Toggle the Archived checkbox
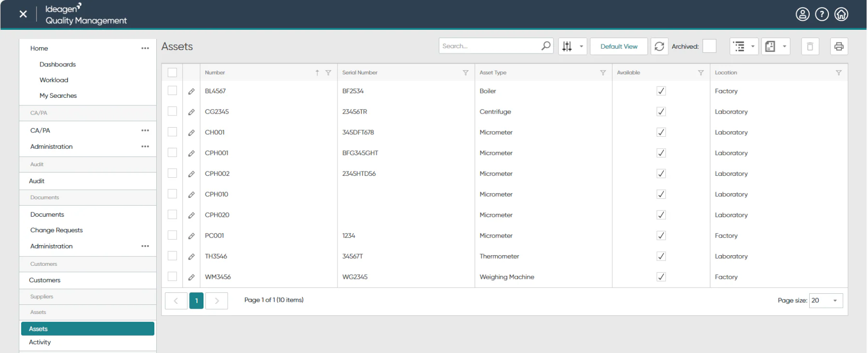Screen dimensions: 868x353 click(709, 46)
